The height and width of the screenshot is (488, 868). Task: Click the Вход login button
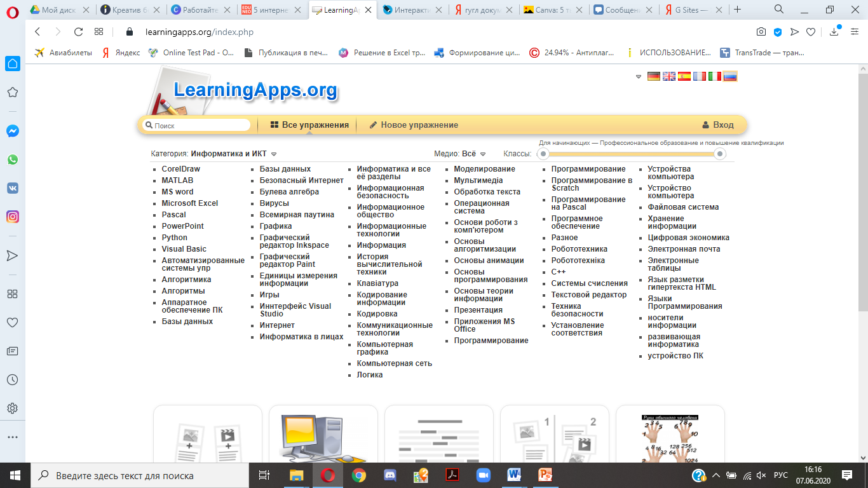click(x=718, y=125)
